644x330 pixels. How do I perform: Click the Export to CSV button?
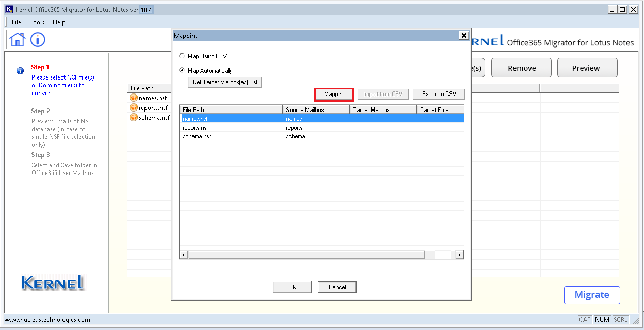[x=439, y=94]
